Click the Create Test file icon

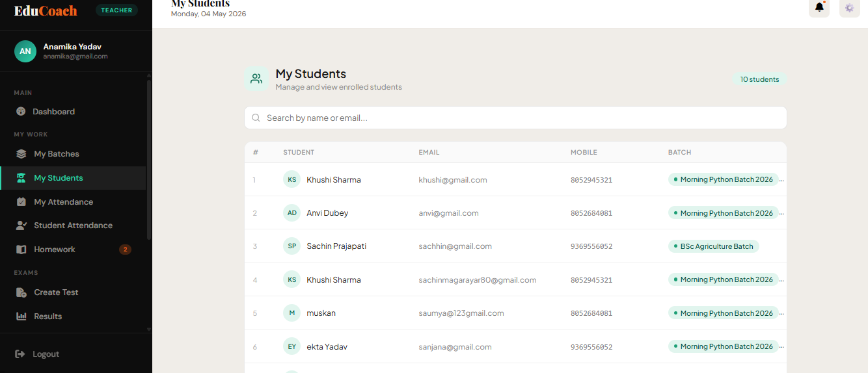click(x=21, y=292)
